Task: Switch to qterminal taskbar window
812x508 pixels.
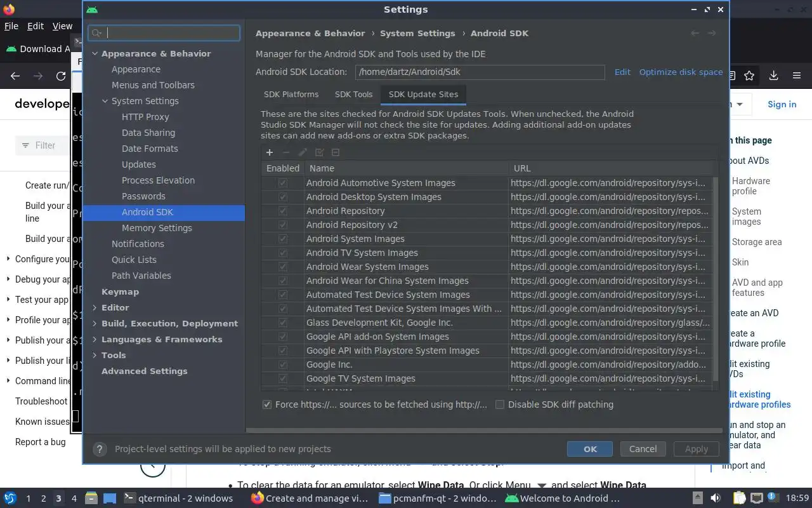Action: 178,498
